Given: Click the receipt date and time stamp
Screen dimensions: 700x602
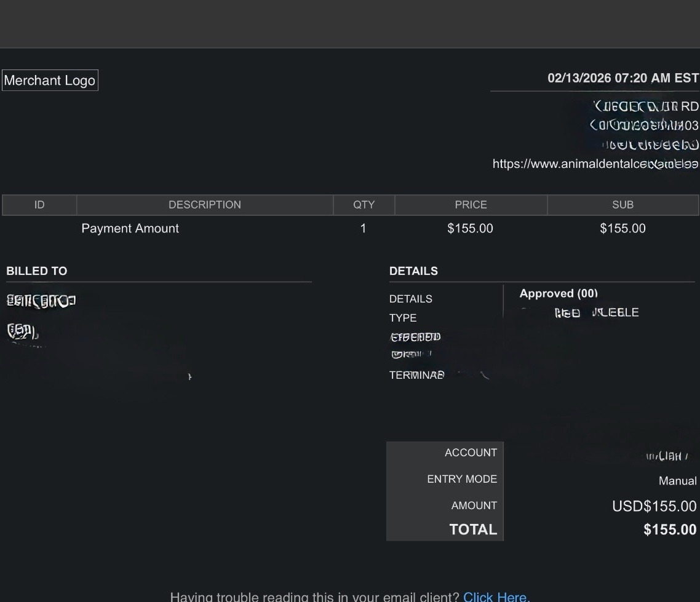Looking at the screenshot, I should pos(622,78).
